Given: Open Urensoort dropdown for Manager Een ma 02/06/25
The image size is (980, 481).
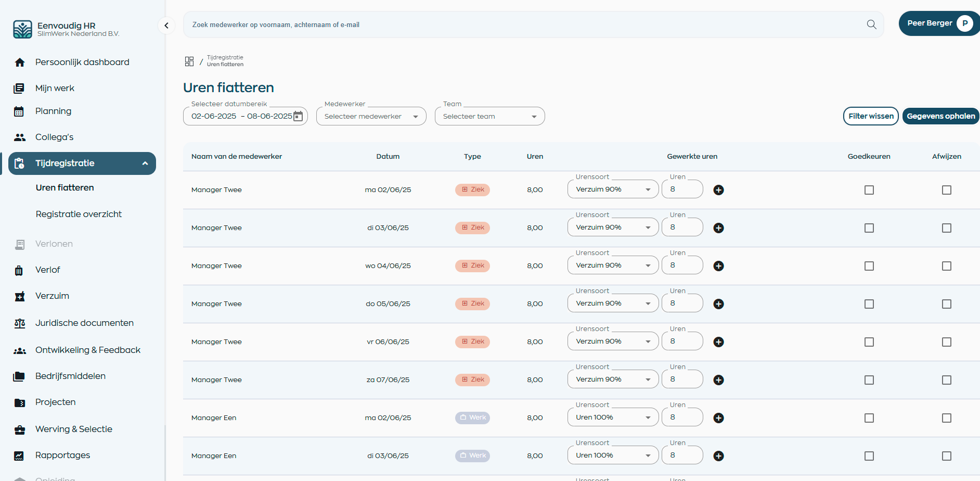Looking at the screenshot, I should pos(613,417).
